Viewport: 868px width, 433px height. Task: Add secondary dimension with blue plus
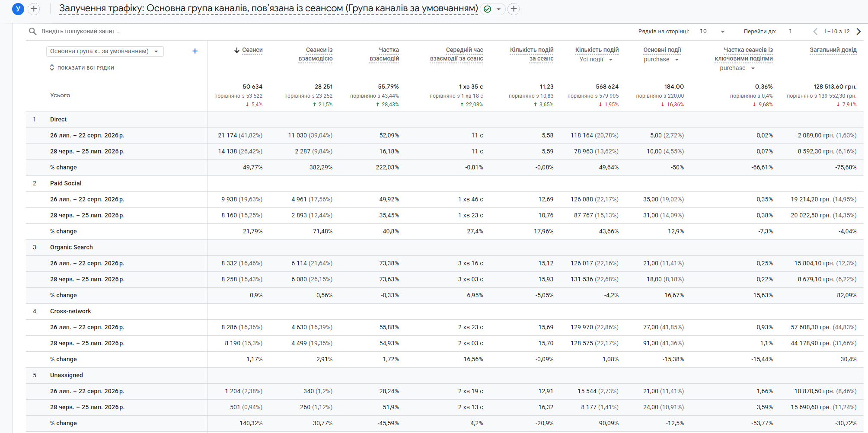tap(195, 51)
